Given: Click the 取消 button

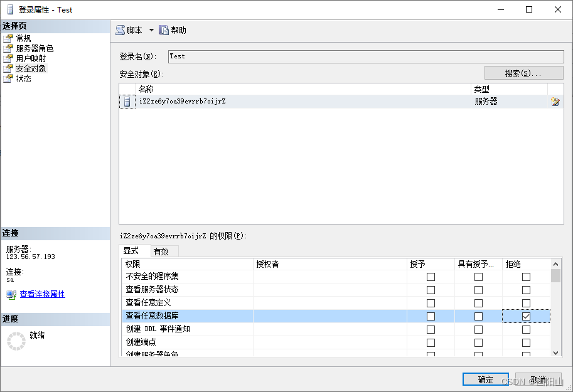Looking at the screenshot, I should click(x=538, y=379).
